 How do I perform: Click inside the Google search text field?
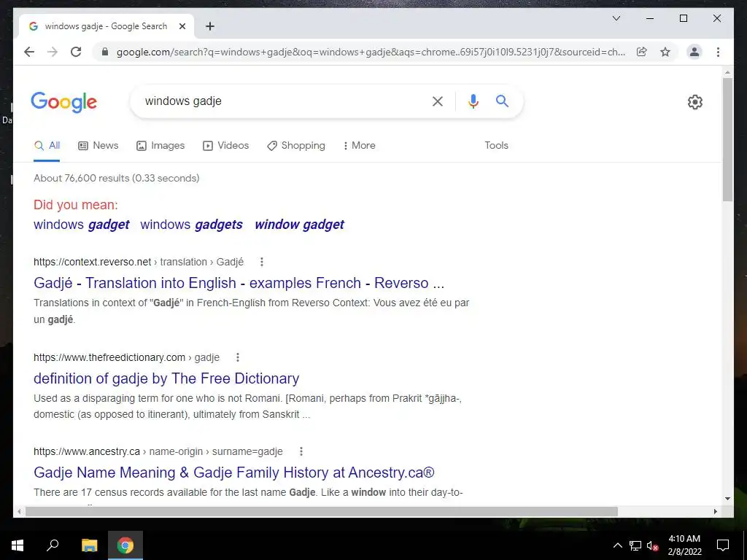coord(281,101)
